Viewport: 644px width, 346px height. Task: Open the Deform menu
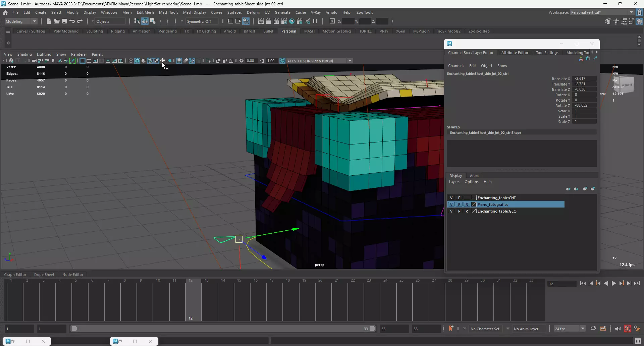(253, 12)
